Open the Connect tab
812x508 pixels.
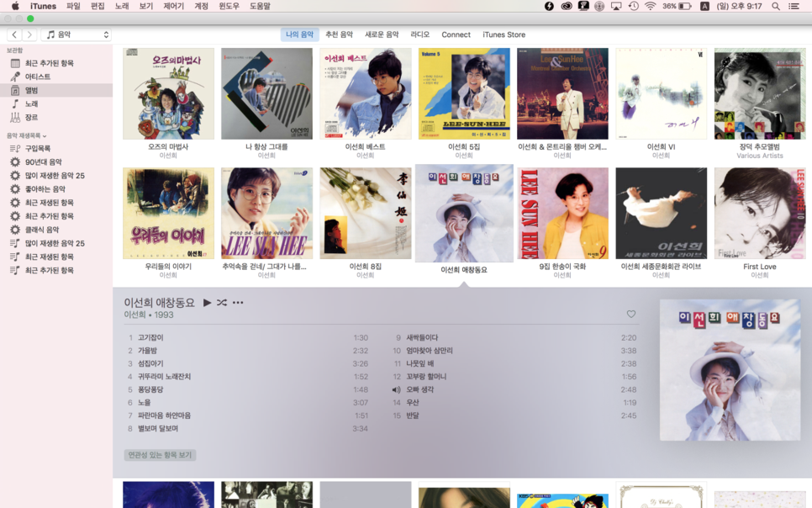pyautogui.click(x=456, y=34)
